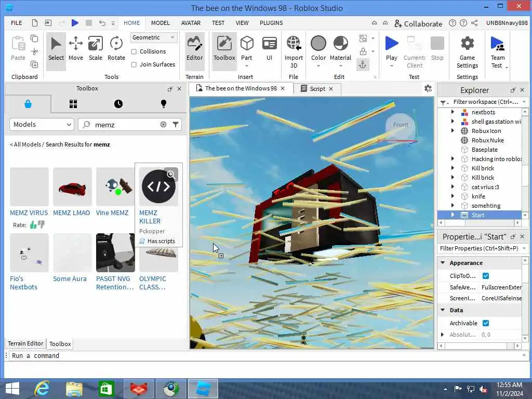The width and height of the screenshot is (532, 399).
Task: Switch to the Script document tab
Action: tap(317, 88)
